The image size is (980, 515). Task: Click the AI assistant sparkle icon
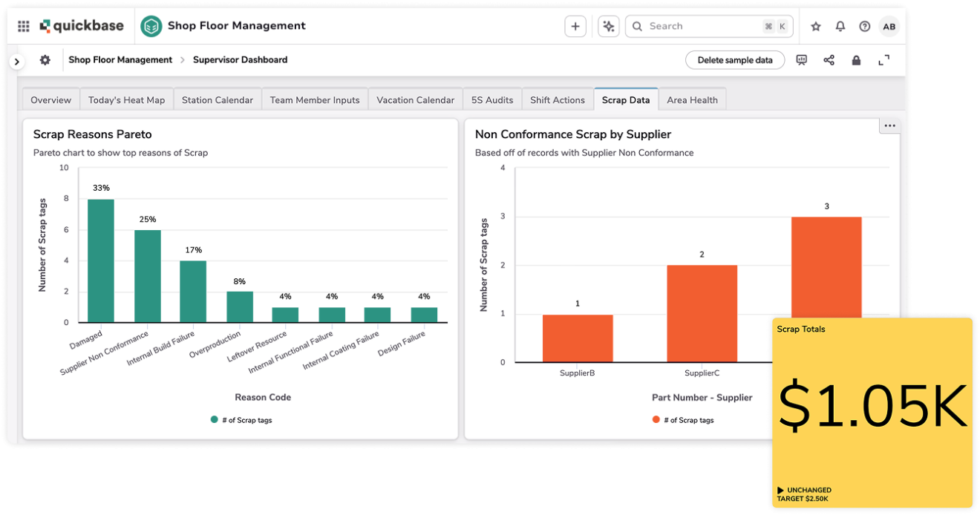(x=608, y=25)
